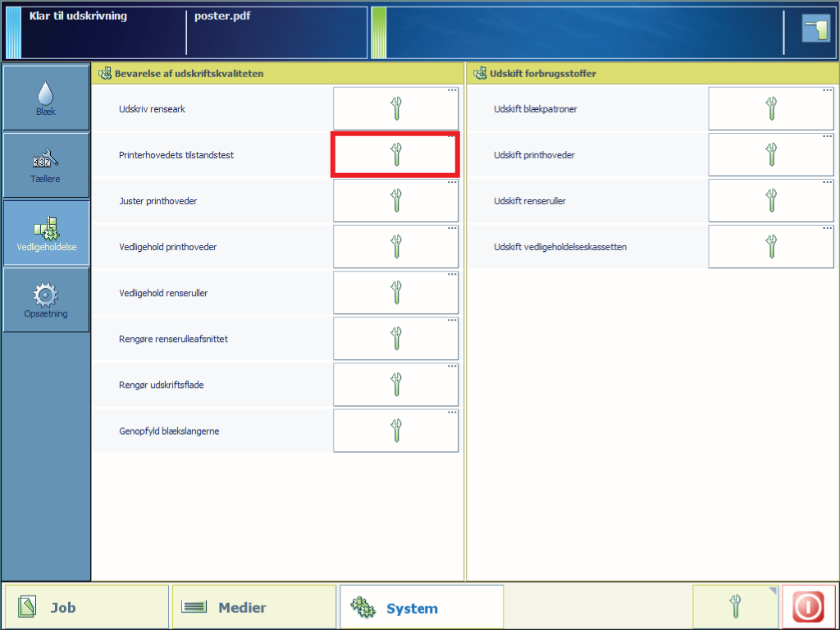Click the 'Udskift renseruller' label
Viewport: 840px width, 630px height.
(x=530, y=202)
